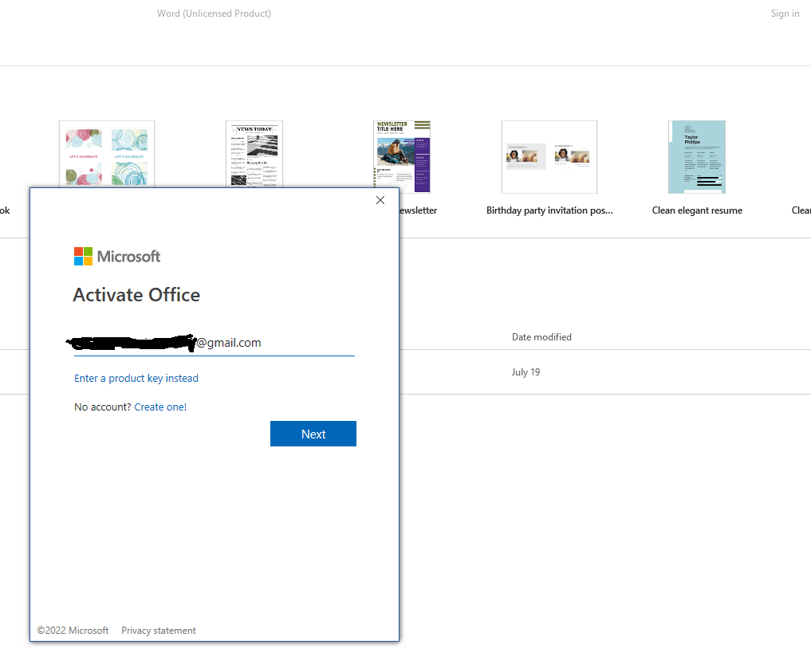Click the email address input field
This screenshot has width=811, height=672.
[x=215, y=343]
